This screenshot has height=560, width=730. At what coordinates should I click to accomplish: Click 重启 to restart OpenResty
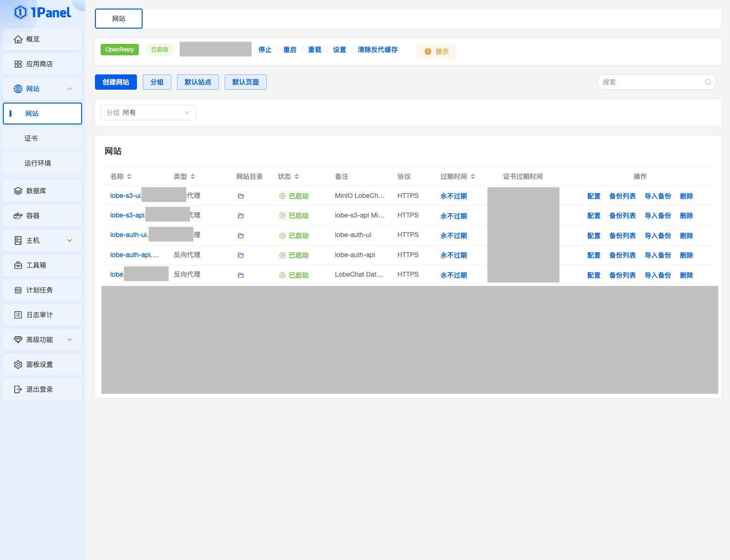(290, 50)
